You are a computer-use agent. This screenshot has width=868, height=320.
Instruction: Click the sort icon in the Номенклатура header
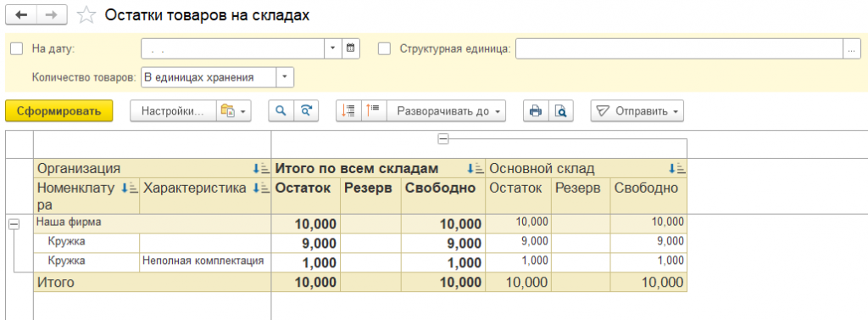click(129, 188)
